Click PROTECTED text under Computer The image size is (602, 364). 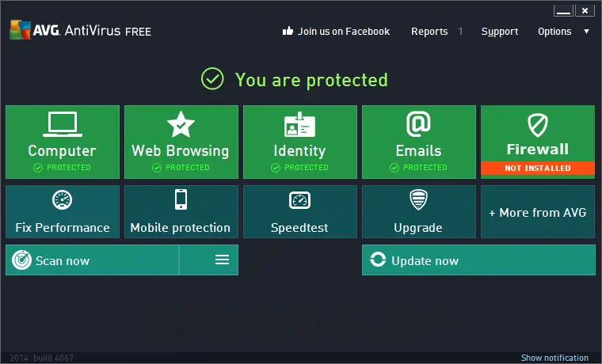(69, 168)
